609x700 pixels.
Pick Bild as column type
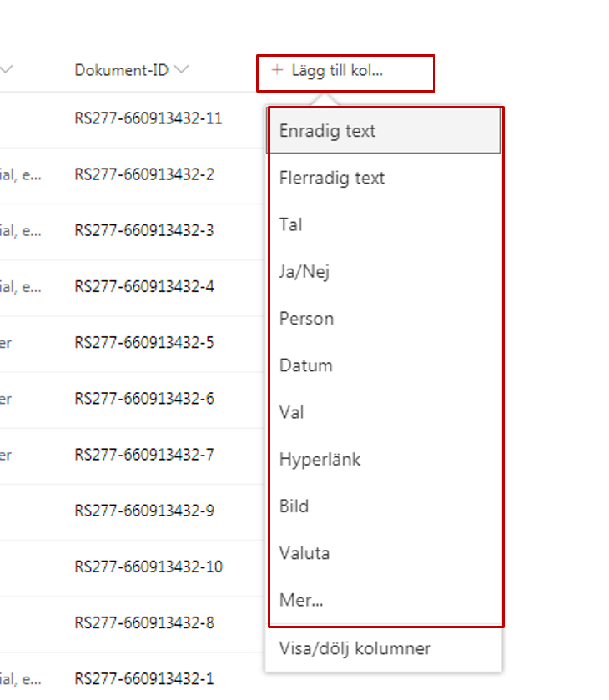point(294,506)
